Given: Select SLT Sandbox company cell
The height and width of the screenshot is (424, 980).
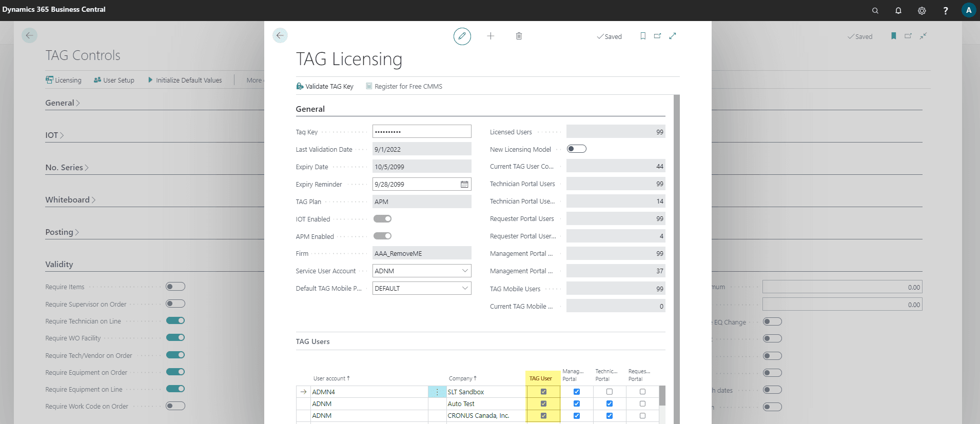Looking at the screenshot, I should point(486,392).
